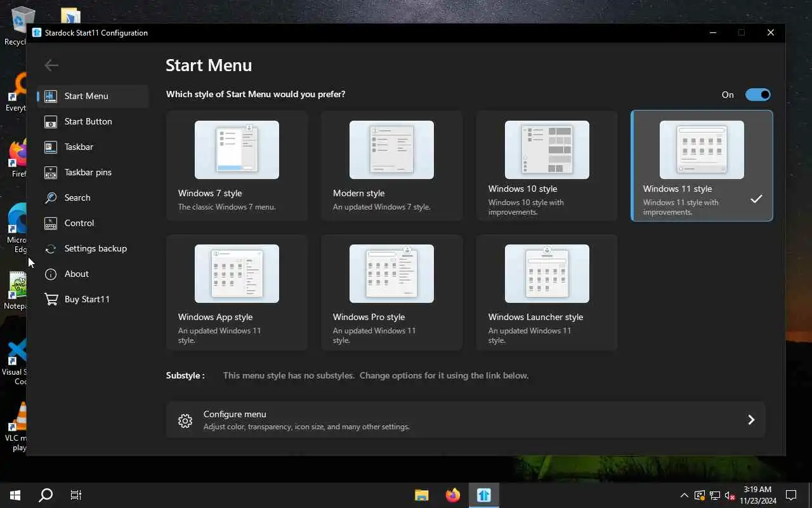
Task: Click the Control keyboard sidebar icon
Action: [x=51, y=223]
